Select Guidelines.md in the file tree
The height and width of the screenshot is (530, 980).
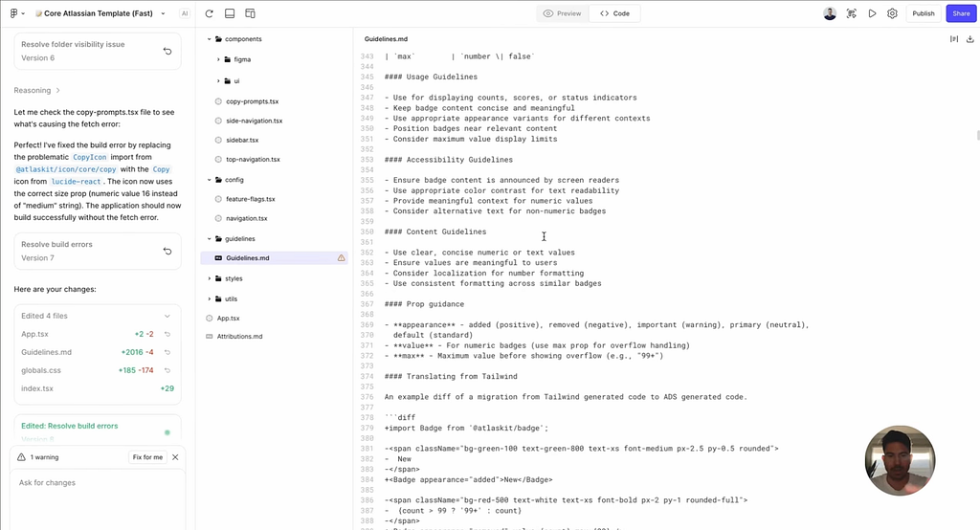(274, 257)
